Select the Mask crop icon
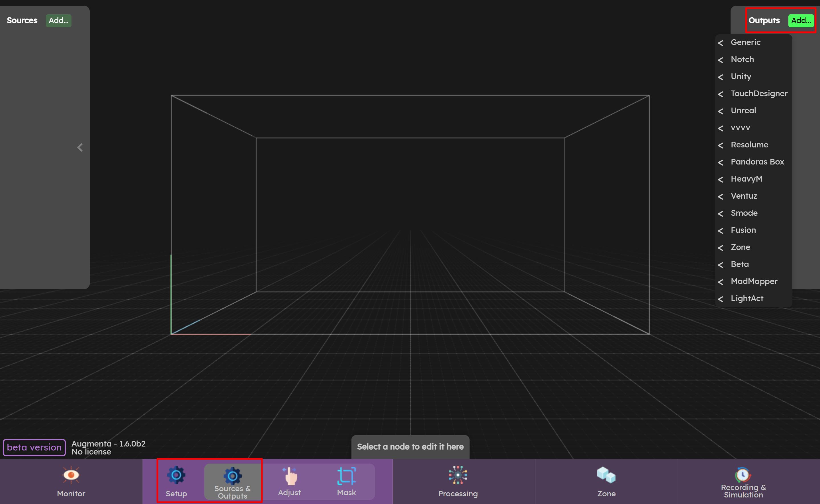The image size is (820, 504). tap(346, 476)
